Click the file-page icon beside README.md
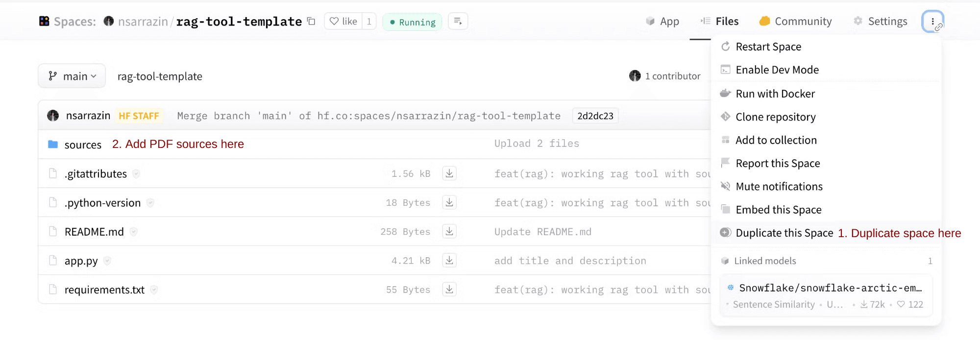 [53, 231]
